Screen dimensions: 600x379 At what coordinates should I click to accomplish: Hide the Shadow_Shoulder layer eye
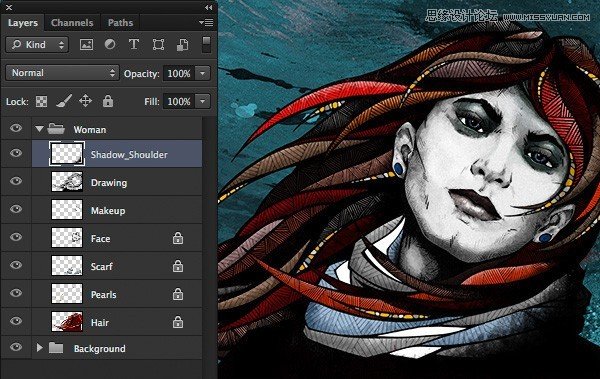pyautogui.click(x=16, y=153)
